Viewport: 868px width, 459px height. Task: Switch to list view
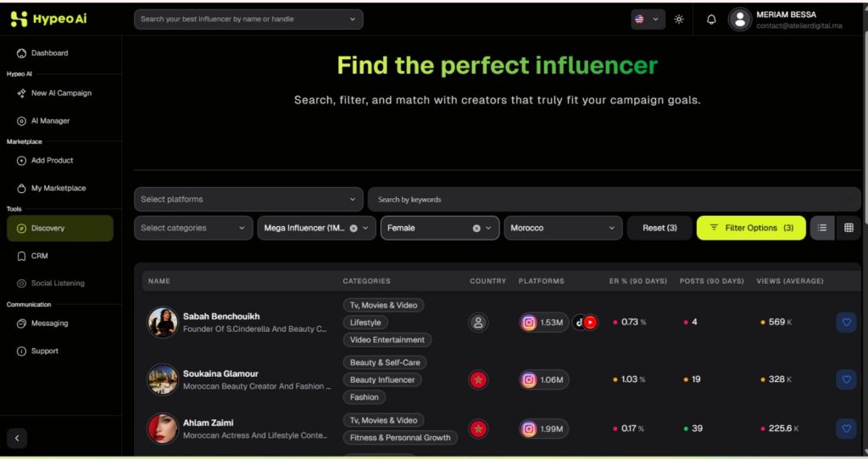point(822,228)
